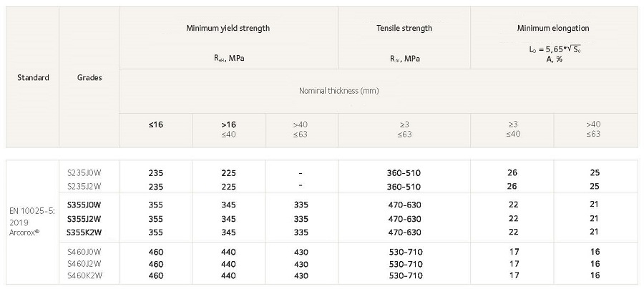Select grade S355J0W in the table
The width and height of the screenshot is (644, 289).
(x=84, y=205)
